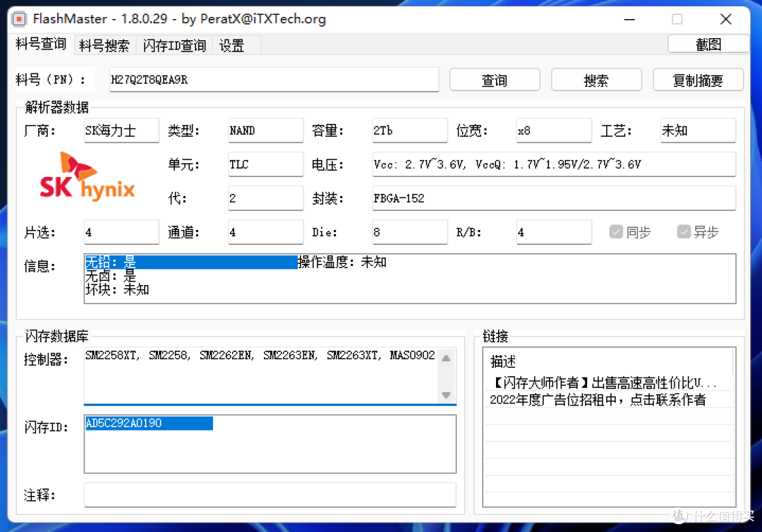Switch to the 料号搜索 tab
Image resolution: width=762 pixels, height=532 pixels.
104,44
